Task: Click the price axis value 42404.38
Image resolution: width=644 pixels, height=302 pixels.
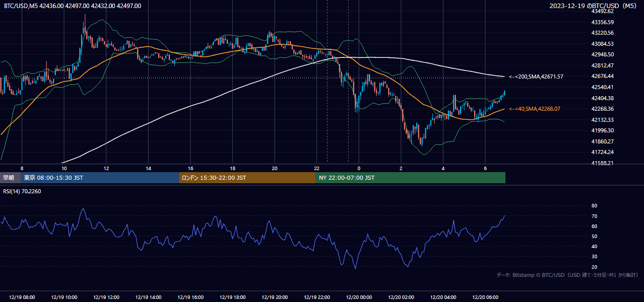Action: coord(602,98)
